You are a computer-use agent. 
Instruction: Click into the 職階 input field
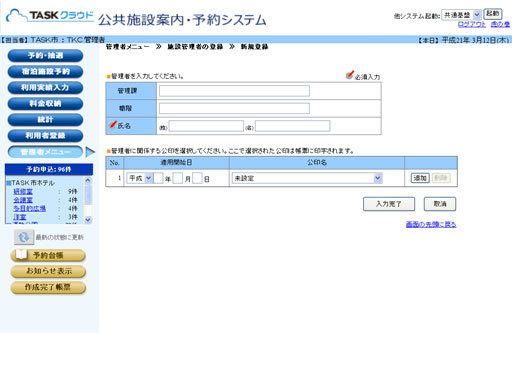pos(234,108)
